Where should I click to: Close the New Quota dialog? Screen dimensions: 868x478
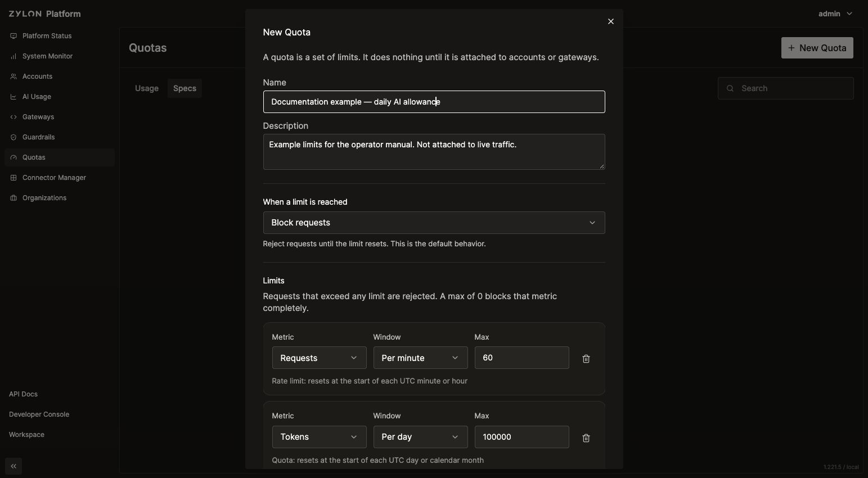[611, 21]
